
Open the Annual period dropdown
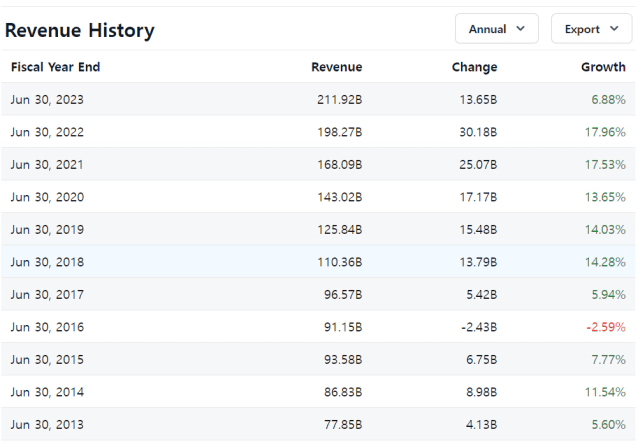coord(497,29)
